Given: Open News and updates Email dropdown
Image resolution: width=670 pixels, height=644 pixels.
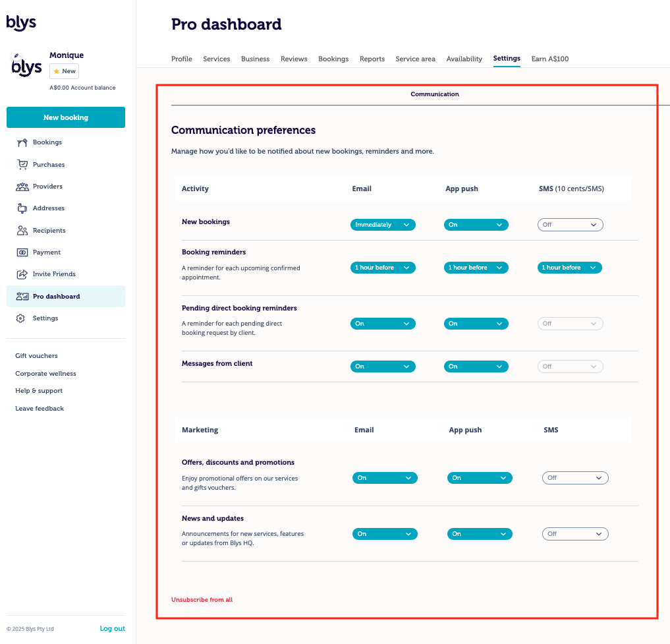Looking at the screenshot, I should pos(385,534).
